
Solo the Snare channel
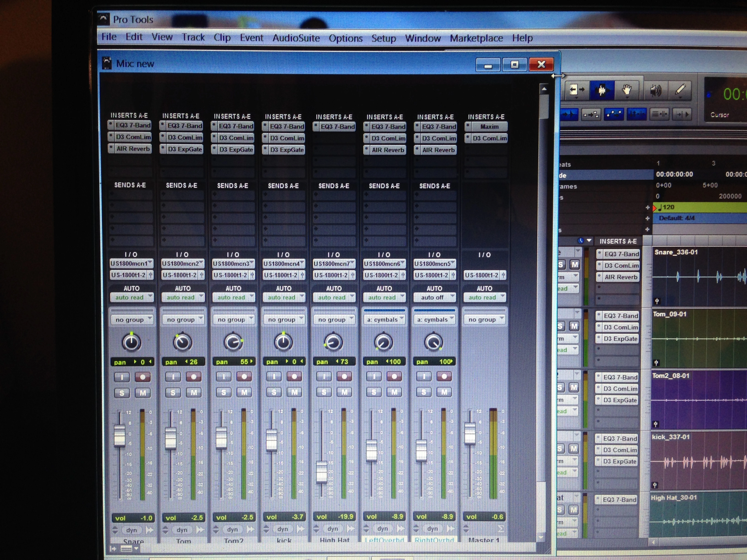point(122,393)
